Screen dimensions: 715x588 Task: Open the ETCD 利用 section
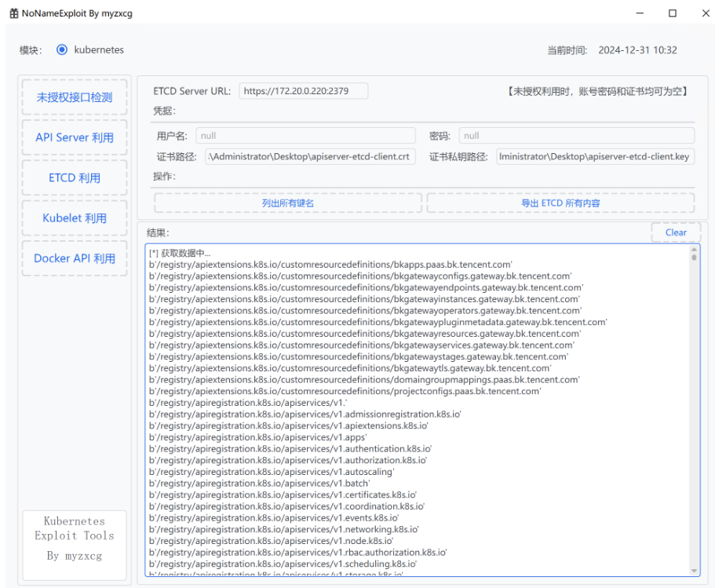pyautogui.click(x=75, y=178)
